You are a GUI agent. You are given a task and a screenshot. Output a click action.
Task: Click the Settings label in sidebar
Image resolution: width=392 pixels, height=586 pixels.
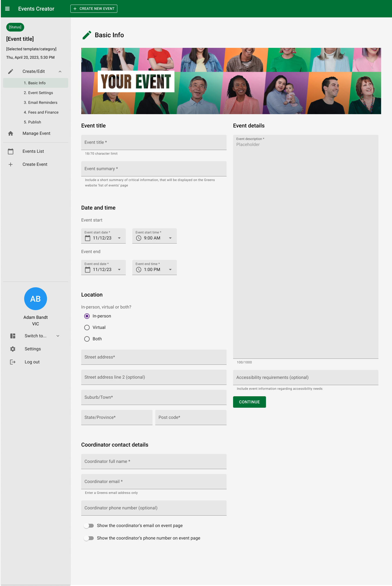coord(33,349)
